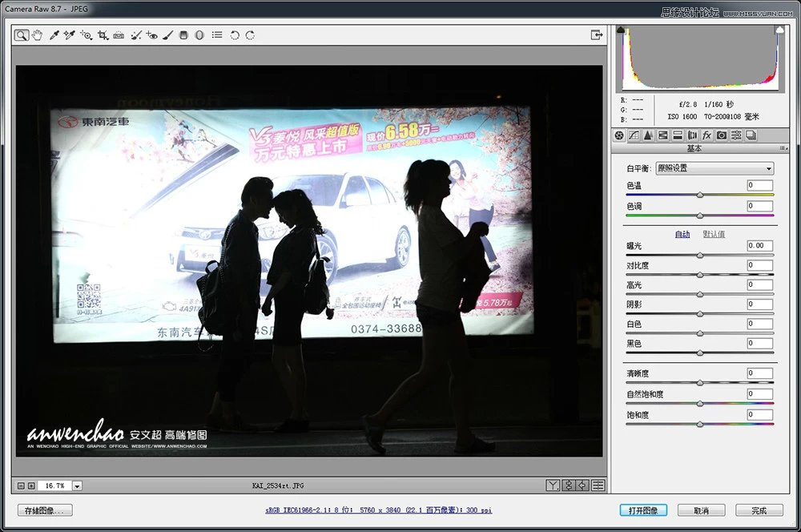Click the 饱和度 (Saturation) slider handle

(700, 424)
